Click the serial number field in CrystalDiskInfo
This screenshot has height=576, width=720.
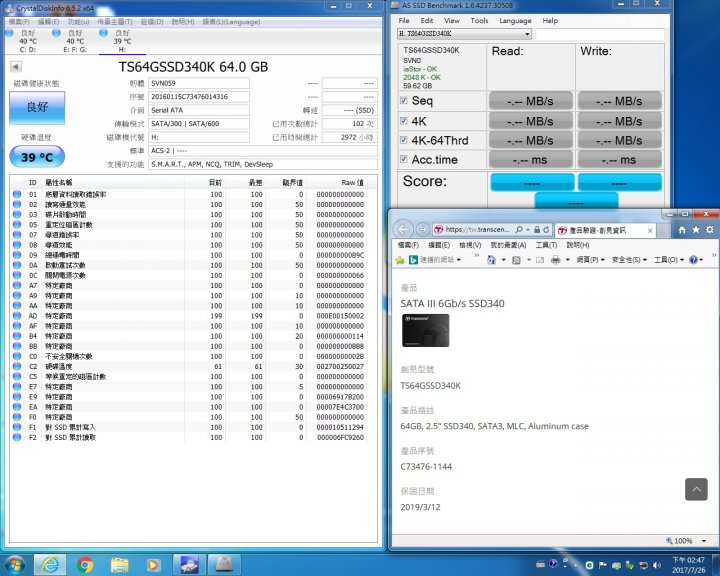pyautogui.click(x=199, y=97)
